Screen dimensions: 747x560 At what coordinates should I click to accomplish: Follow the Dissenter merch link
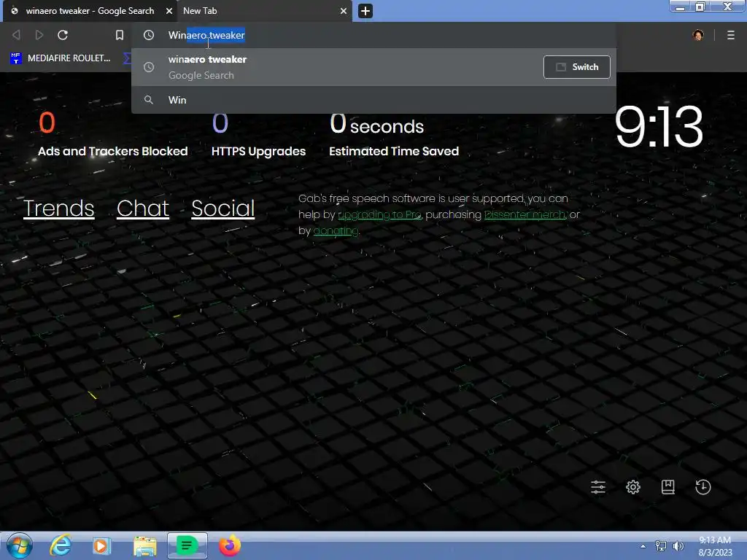pyautogui.click(x=525, y=215)
